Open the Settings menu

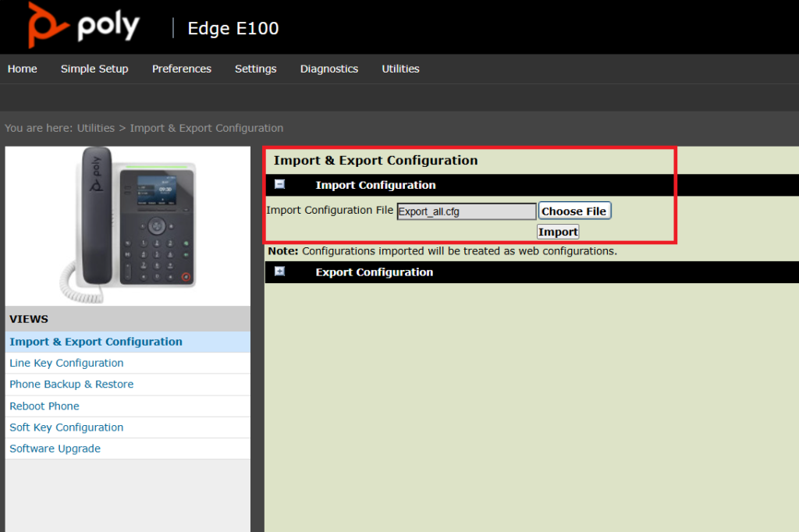(256, 69)
